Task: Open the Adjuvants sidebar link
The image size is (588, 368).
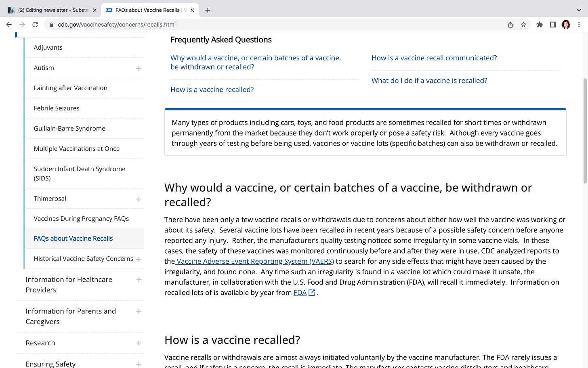Action: [48, 47]
